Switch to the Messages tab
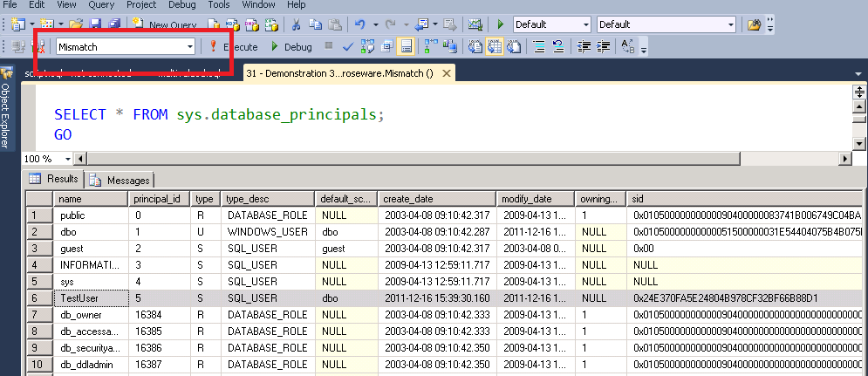This screenshot has height=376, width=868. pyautogui.click(x=120, y=180)
